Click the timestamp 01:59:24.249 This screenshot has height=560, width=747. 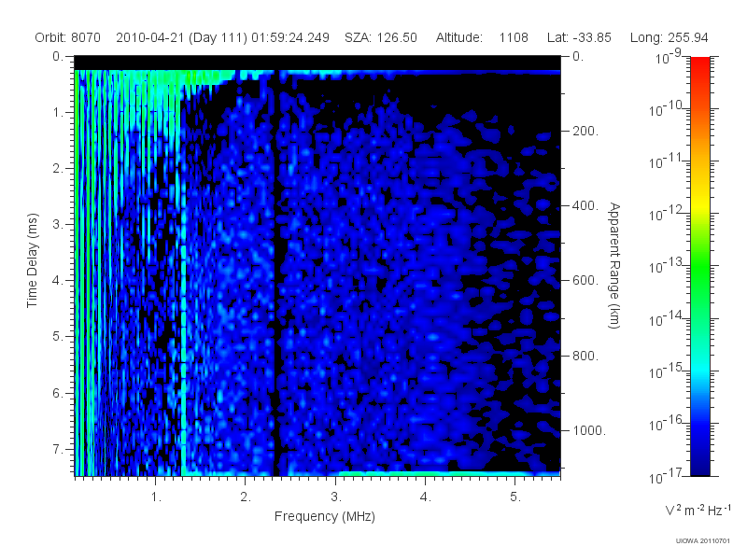290,37
